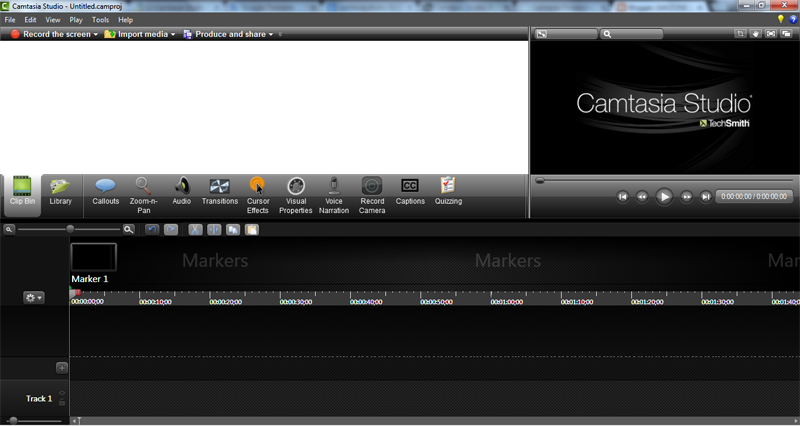
Task: Open the Callouts tool
Action: coord(106,191)
